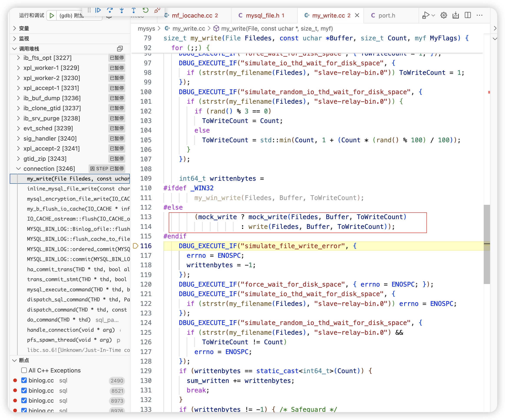The height and width of the screenshot is (420, 505).
Task: Click the Disconnect debugger icon
Action: click(x=157, y=10)
